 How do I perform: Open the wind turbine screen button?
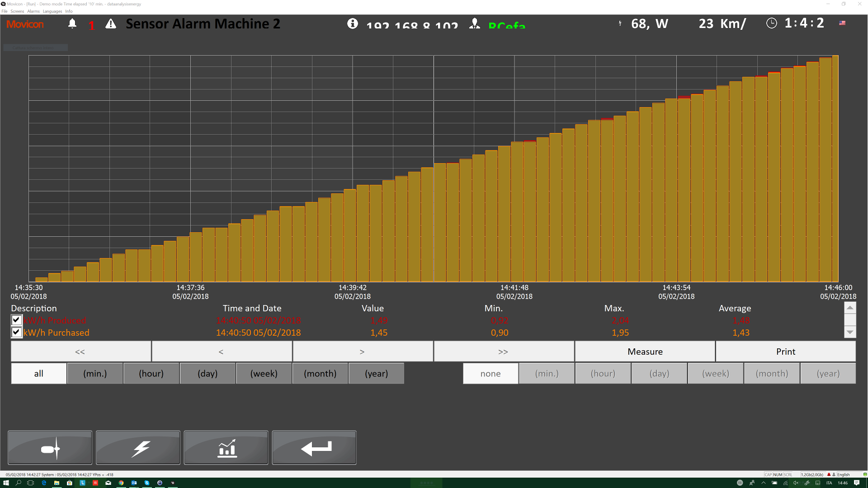click(x=50, y=448)
